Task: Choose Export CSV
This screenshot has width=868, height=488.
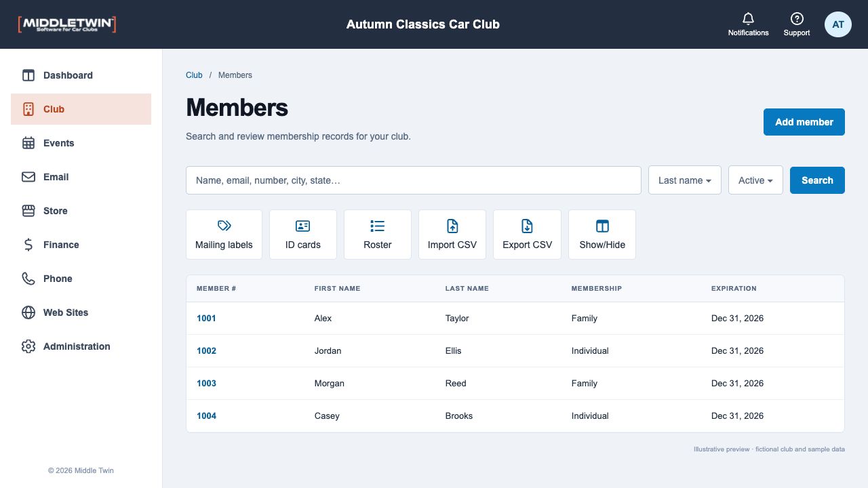Action: point(527,235)
